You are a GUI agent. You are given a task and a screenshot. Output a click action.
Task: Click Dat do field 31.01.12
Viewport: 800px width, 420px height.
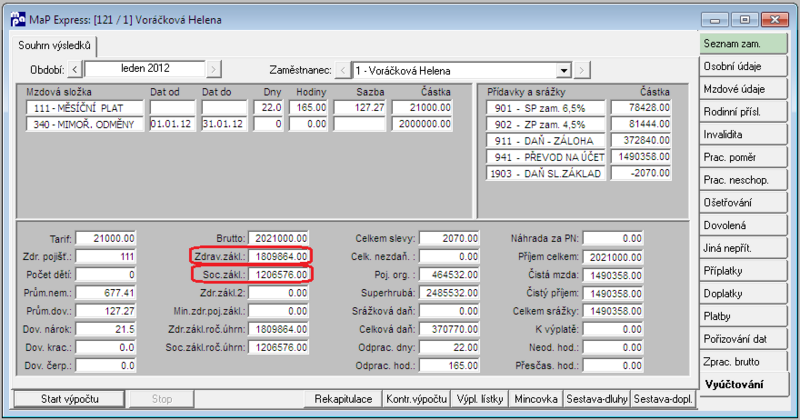coord(224,124)
